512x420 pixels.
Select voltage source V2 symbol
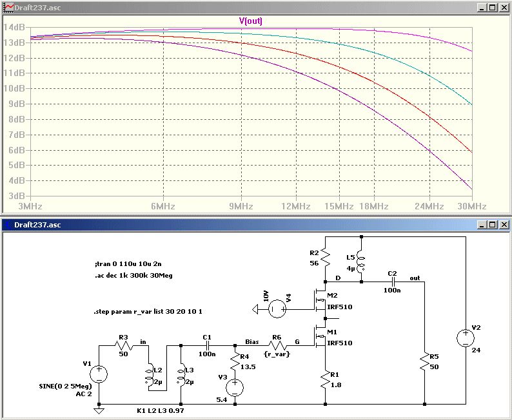[x=466, y=338]
